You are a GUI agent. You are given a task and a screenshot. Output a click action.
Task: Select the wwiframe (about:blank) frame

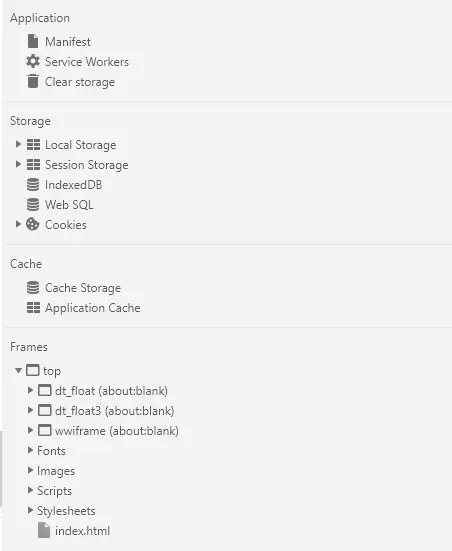[x=117, y=431]
